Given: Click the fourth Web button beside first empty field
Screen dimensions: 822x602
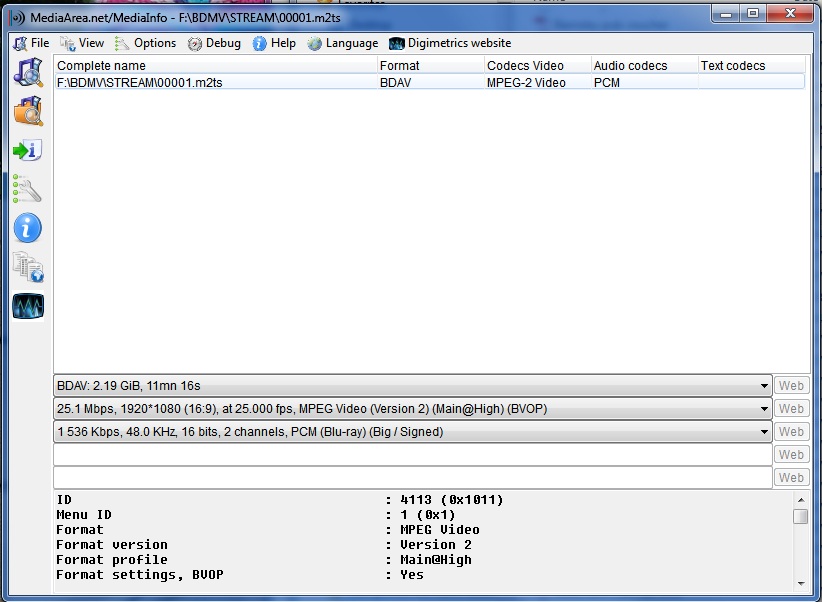Looking at the screenshot, I should point(791,455).
